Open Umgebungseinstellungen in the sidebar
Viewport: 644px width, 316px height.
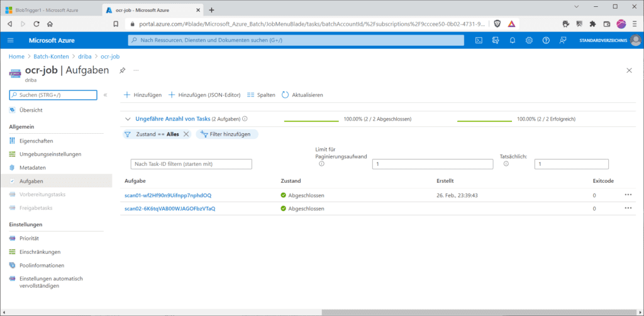coord(50,155)
